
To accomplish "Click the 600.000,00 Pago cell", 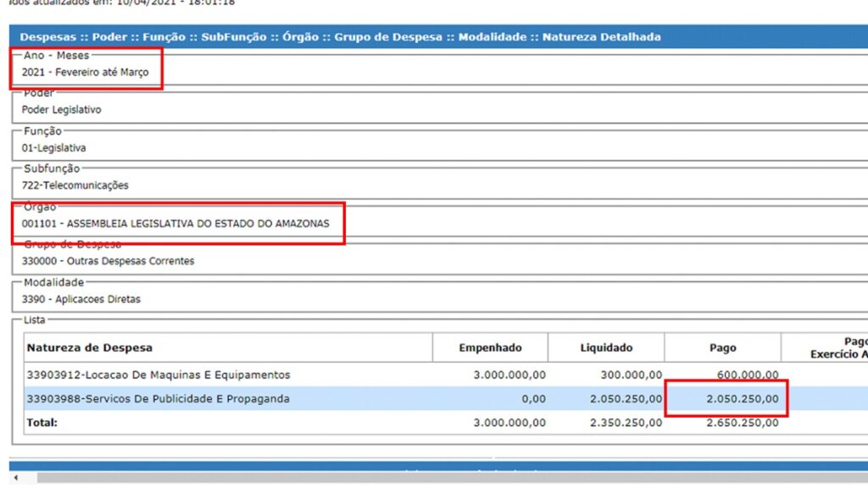I will coord(747,374).
